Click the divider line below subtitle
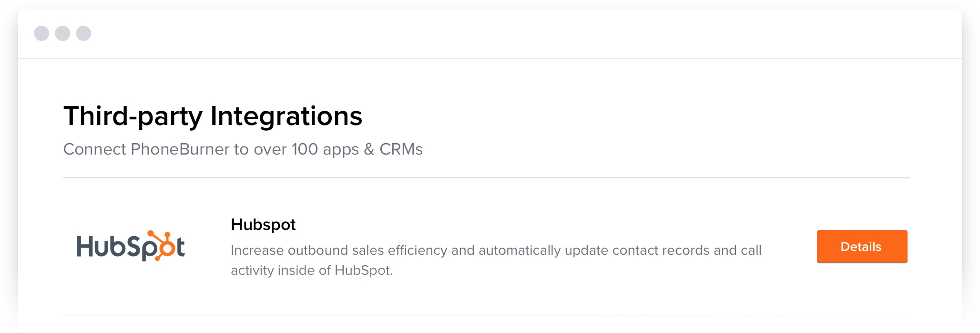980x333 pixels. pos(487,178)
